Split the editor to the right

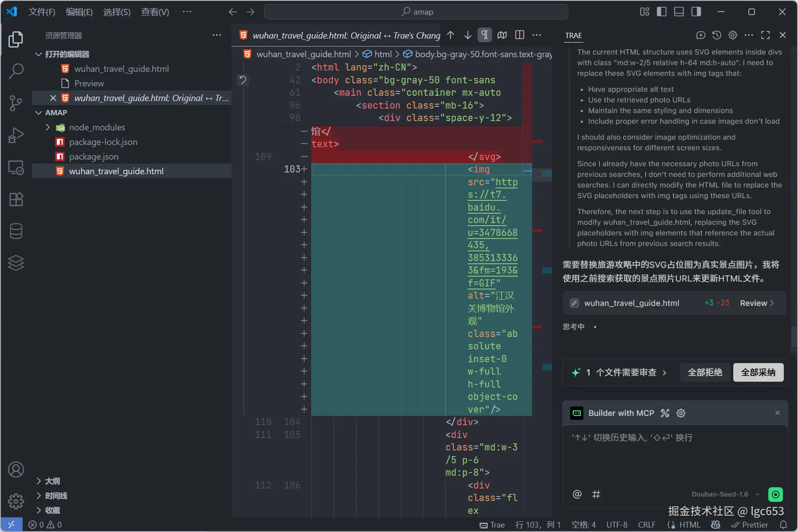point(520,35)
